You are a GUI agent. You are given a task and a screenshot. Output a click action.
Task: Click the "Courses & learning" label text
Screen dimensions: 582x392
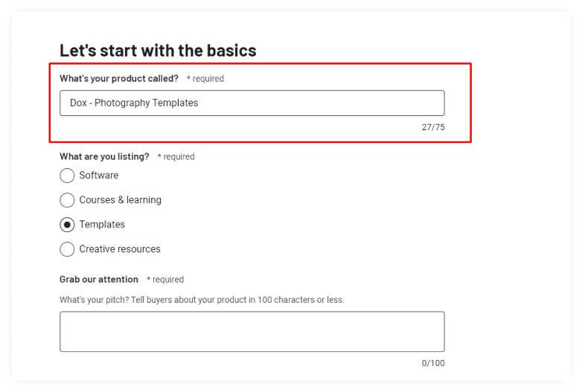(x=121, y=200)
